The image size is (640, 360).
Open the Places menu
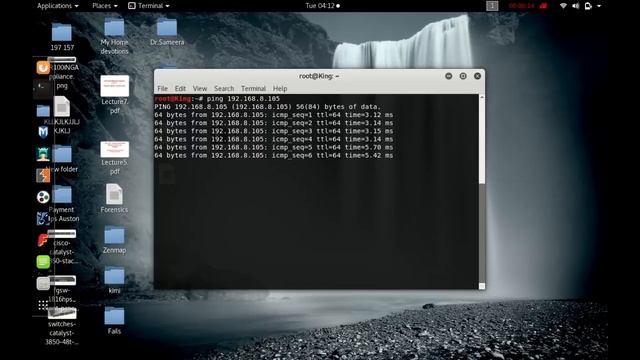click(x=104, y=6)
